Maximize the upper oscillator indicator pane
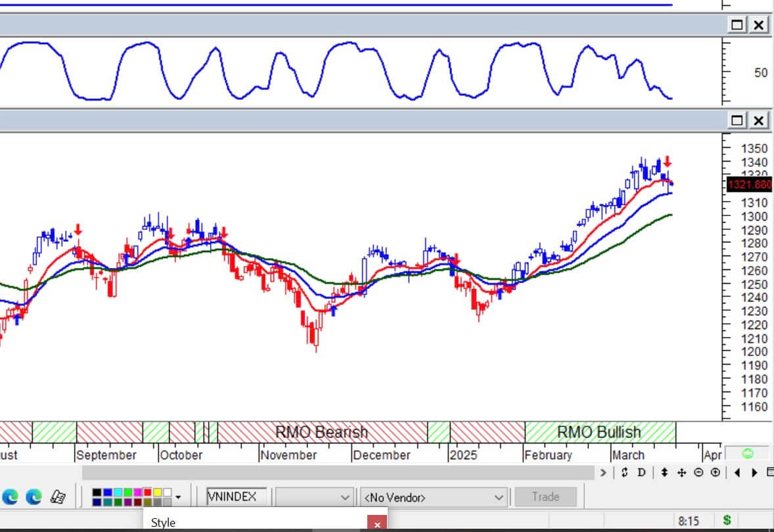 (737, 25)
